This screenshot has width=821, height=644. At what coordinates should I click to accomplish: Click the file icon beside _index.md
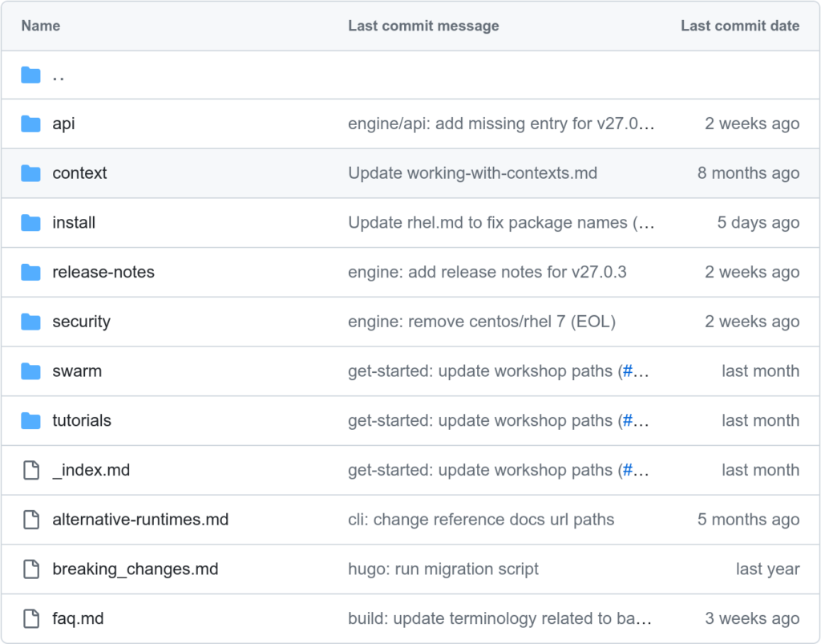[x=30, y=470]
